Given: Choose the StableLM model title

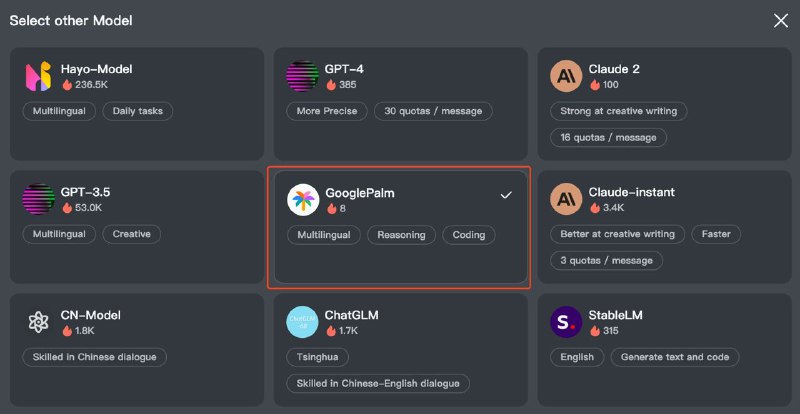Looking at the screenshot, I should coord(615,315).
